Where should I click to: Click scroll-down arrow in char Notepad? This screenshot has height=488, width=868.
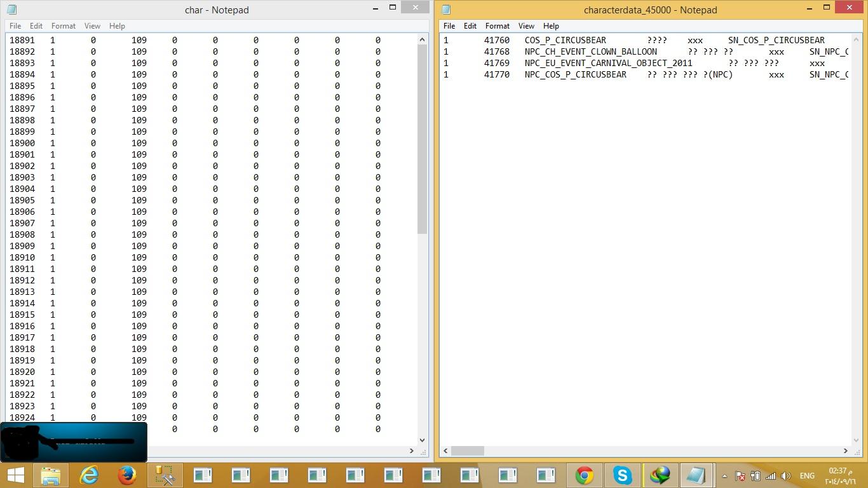click(x=423, y=440)
